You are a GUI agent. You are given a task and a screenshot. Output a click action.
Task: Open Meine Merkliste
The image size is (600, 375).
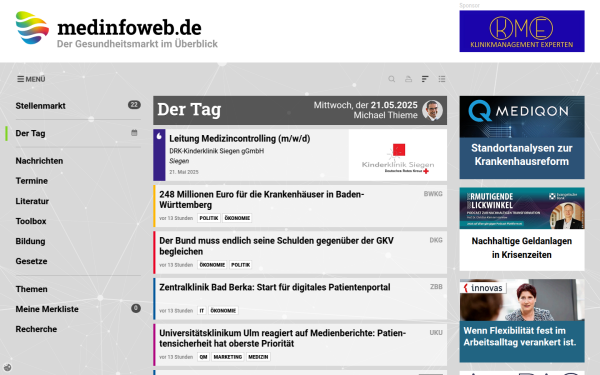(x=47, y=309)
